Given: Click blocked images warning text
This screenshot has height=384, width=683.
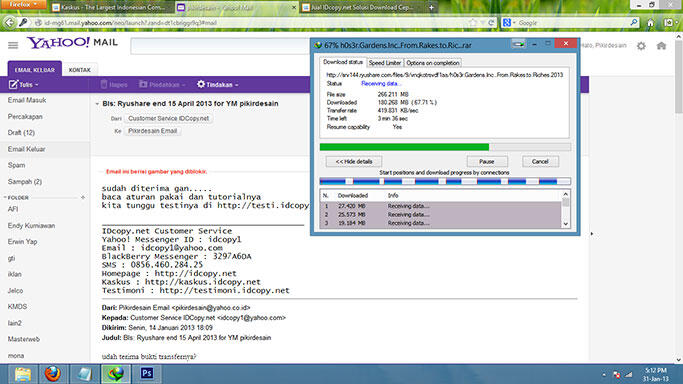Looking at the screenshot, I should pyautogui.click(x=156, y=172).
